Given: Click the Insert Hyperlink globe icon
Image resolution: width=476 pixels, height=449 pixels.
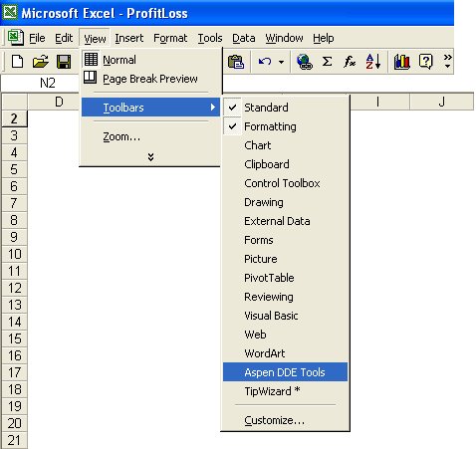Looking at the screenshot, I should [305, 62].
